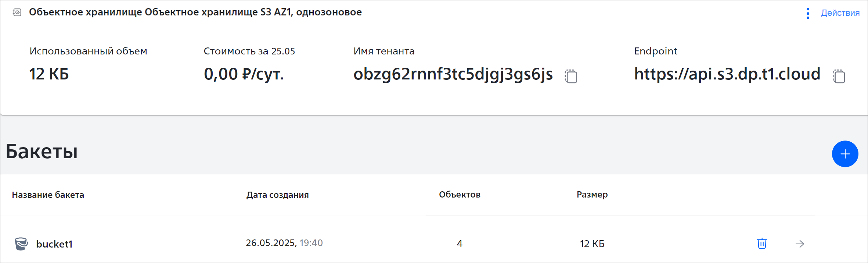
Task: Click the bucket icon next to bucket1
Action: [21, 244]
